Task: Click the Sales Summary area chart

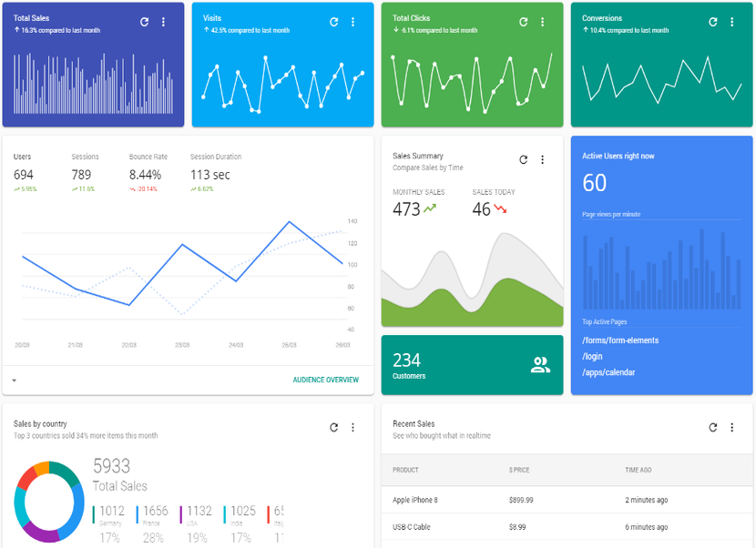Action: coord(472,279)
